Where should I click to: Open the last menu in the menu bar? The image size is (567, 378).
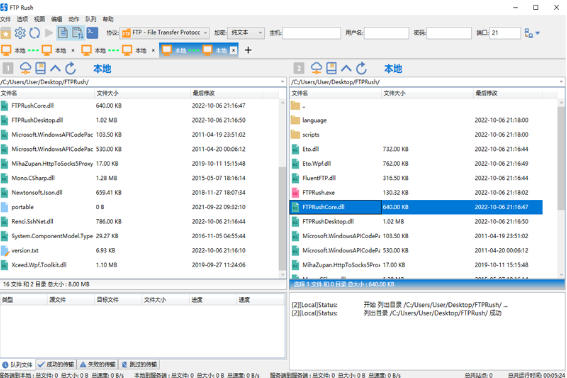pyautogui.click(x=108, y=19)
